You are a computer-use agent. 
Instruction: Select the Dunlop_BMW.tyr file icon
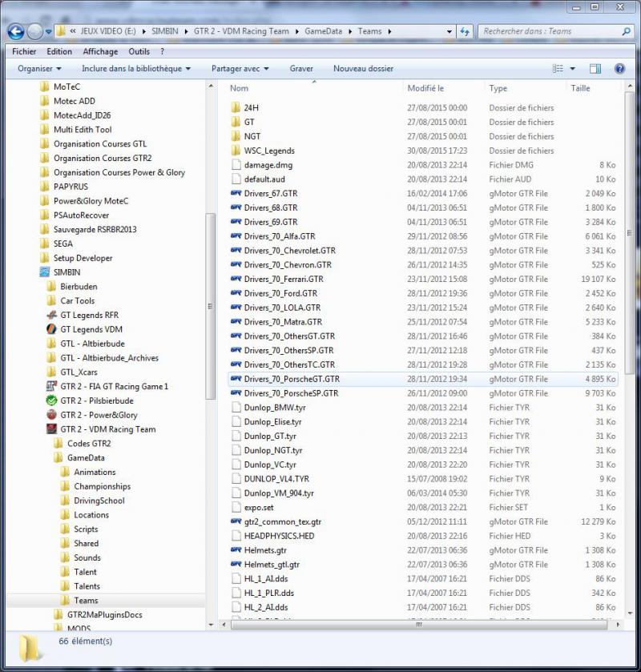[x=236, y=408]
